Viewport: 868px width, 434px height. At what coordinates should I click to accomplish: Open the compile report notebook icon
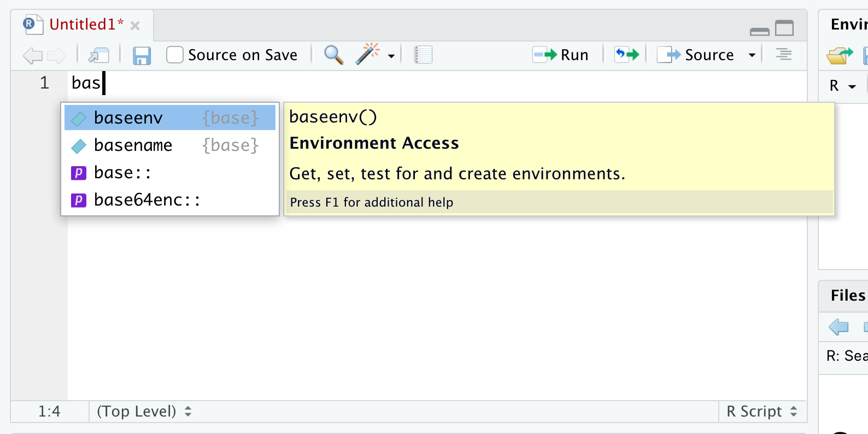[x=423, y=55]
